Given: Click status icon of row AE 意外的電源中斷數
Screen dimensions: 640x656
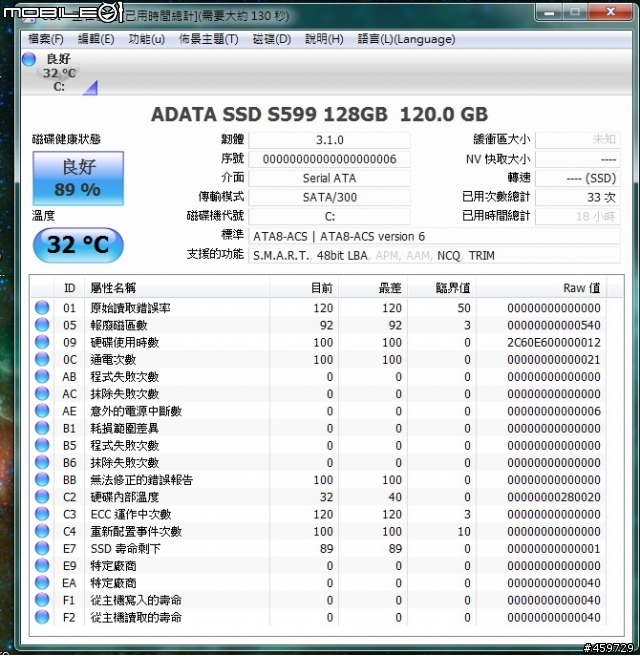Looking at the screenshot, I should [42, 410].
